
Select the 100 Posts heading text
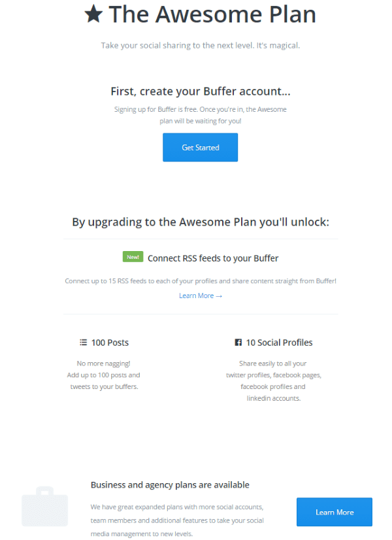[110, 343]
